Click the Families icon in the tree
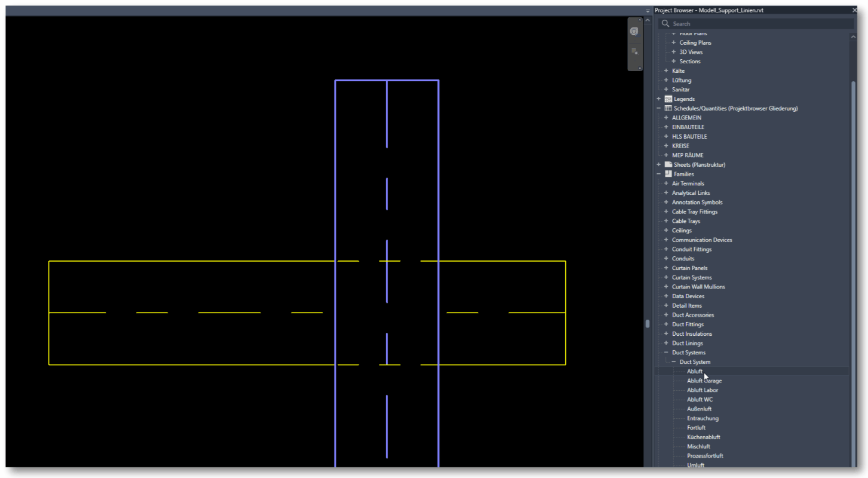868x478 pixels. click(668, 174)
